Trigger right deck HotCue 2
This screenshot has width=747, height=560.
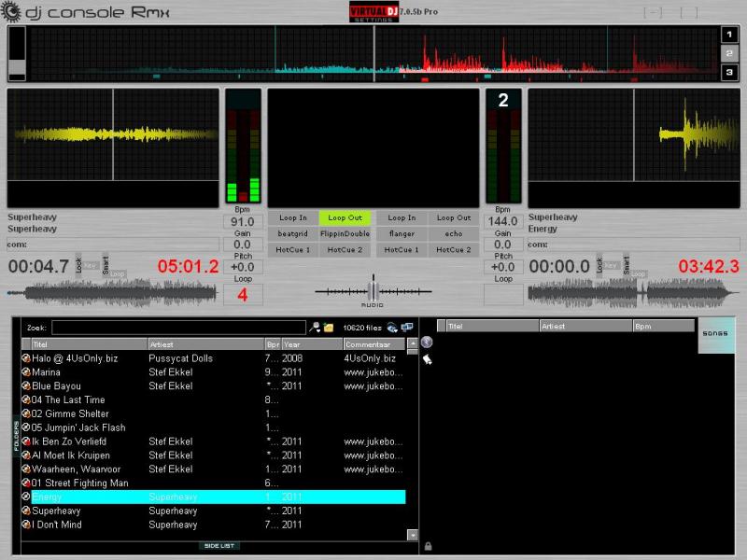click(454, 249)
